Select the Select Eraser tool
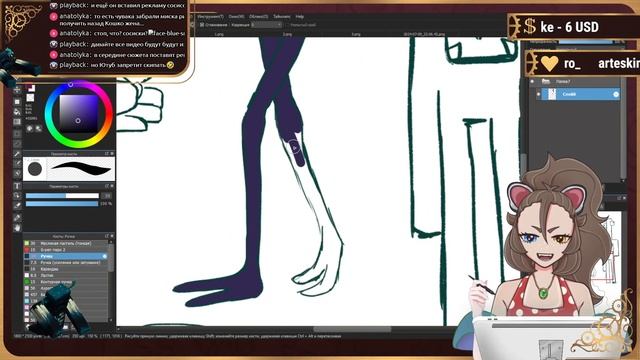This screenshot has width=640, height=360. [17, 174]
